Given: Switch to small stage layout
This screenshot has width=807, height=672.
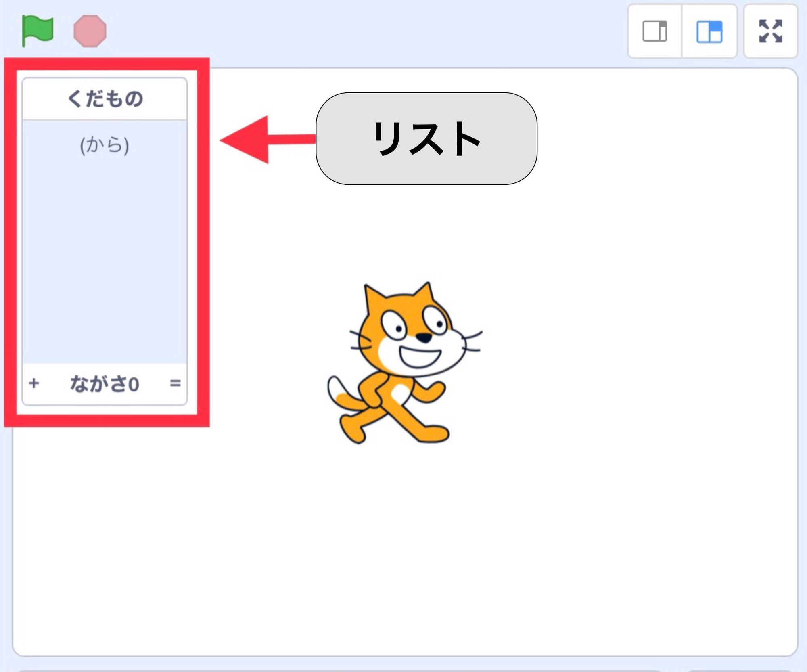Looking at the screenshot, I should tap(655, 31).
